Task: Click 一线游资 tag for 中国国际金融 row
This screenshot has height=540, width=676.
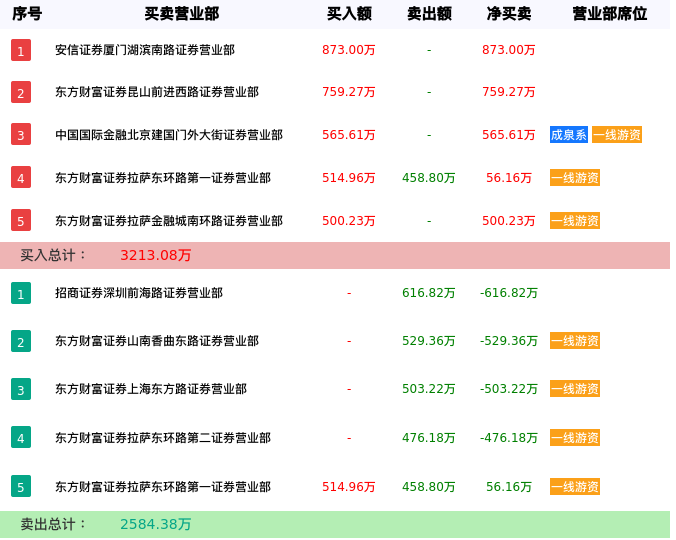Action: tap(617, 135)
